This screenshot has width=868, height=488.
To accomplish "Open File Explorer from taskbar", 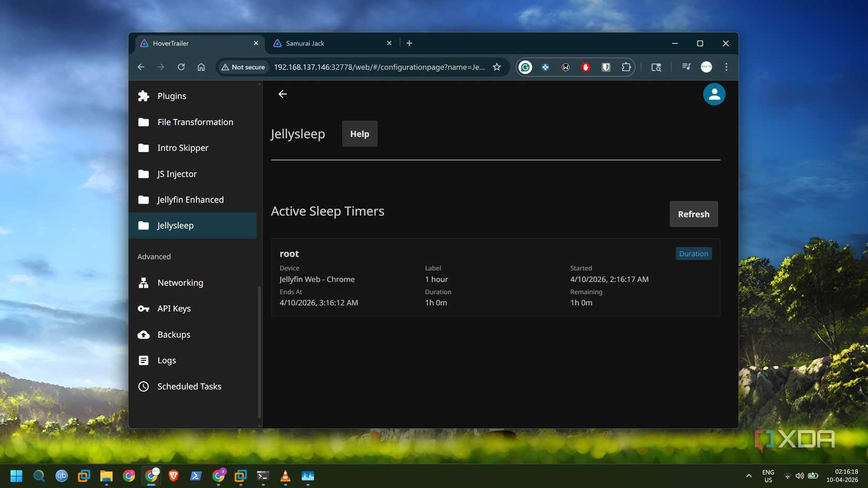I will tap(106, 476).
